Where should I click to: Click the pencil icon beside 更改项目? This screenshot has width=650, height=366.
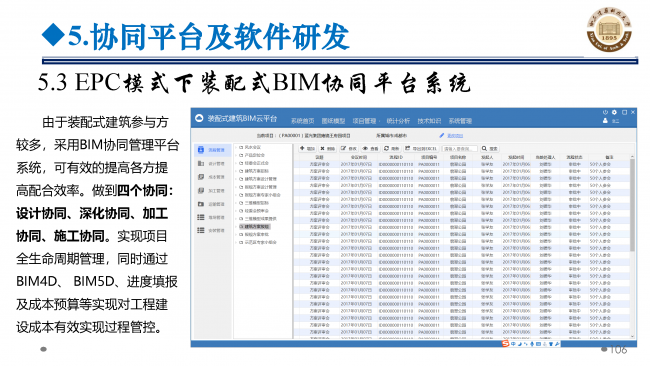click(x=442, y=136)
